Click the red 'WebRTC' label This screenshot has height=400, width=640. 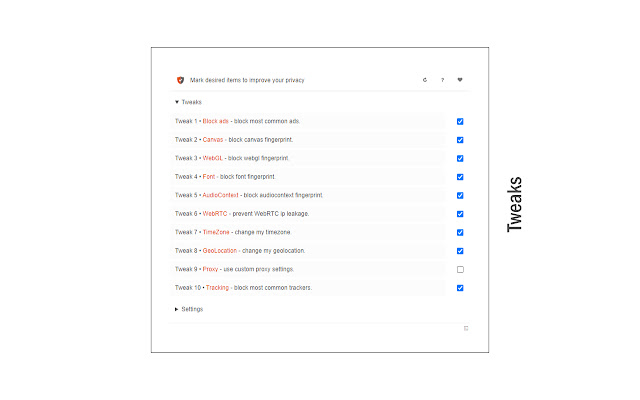click(x=215, y=213)
